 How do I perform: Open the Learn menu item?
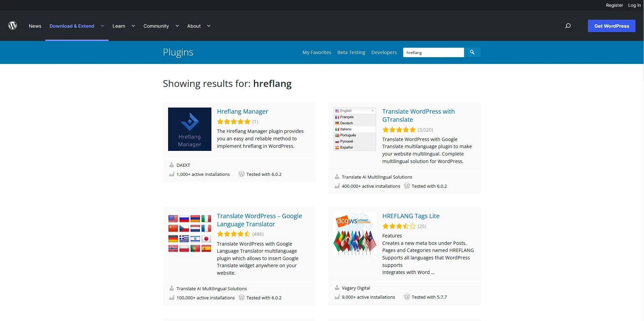pyautogui.click(x=119, y=26)
